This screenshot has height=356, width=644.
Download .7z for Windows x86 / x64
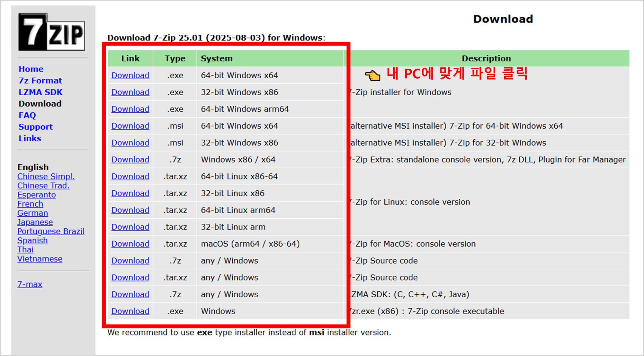click(130, 160)
